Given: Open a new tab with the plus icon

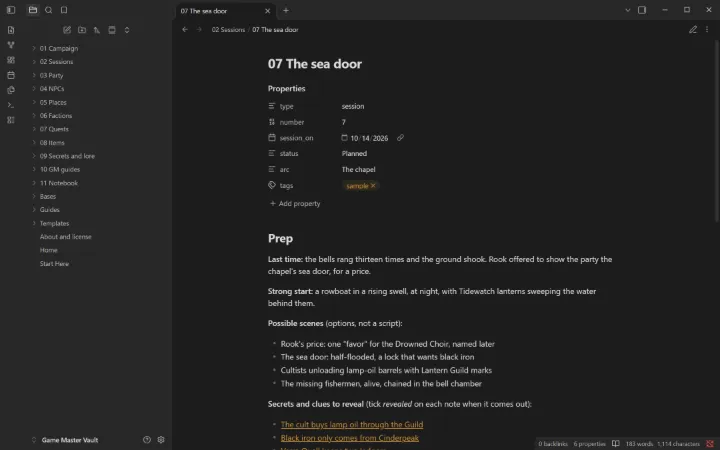Looking at the screenshot, I should coord(286,10).
